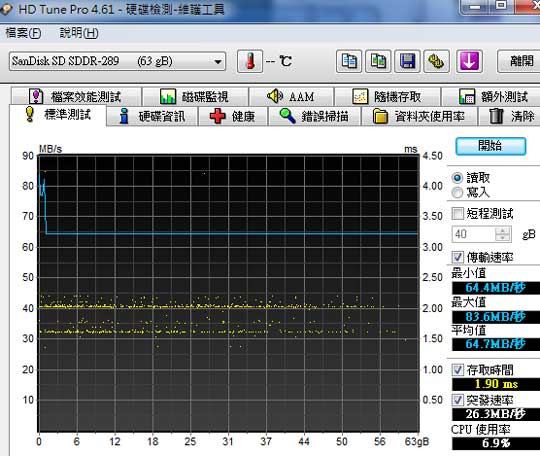Screen dimensions: 540x456
Task: Click the 離開 exit button
Action: 520,61
